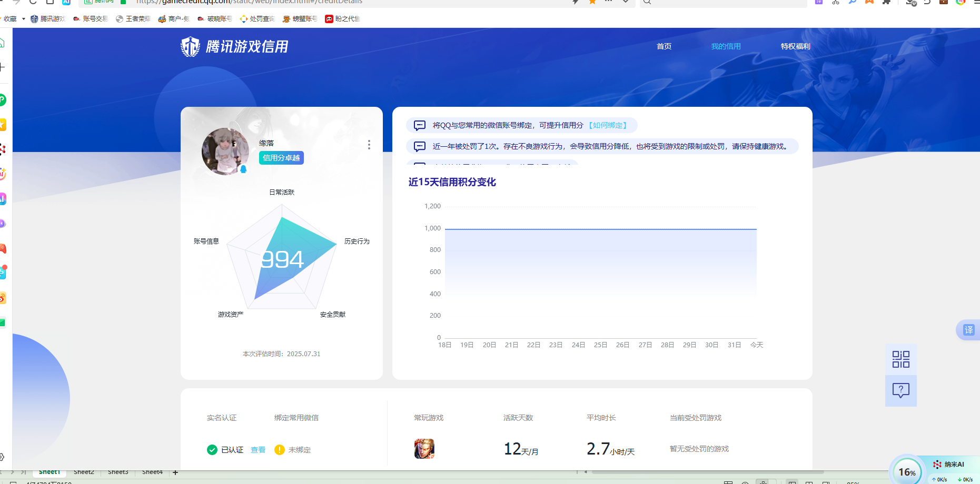The width and height of the screenshot is (980, 484).
Task: Click the 994 credit score value
Action: tap(282, 259)
